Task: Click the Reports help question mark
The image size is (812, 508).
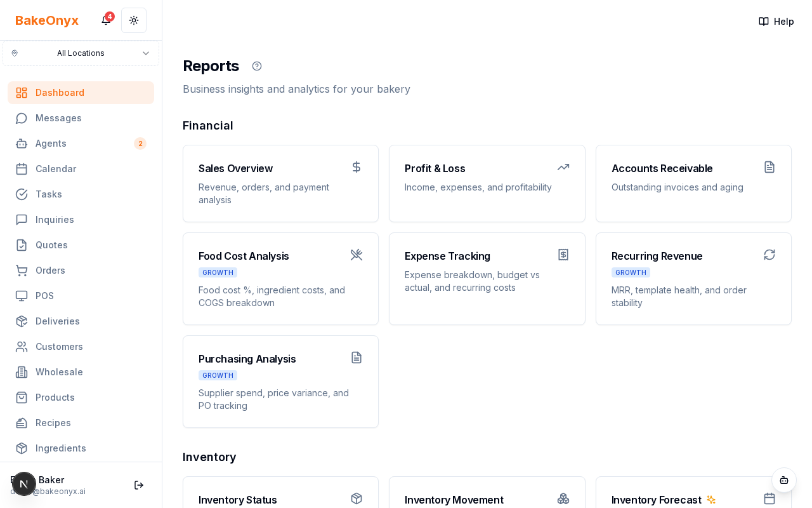Action: 257,65
